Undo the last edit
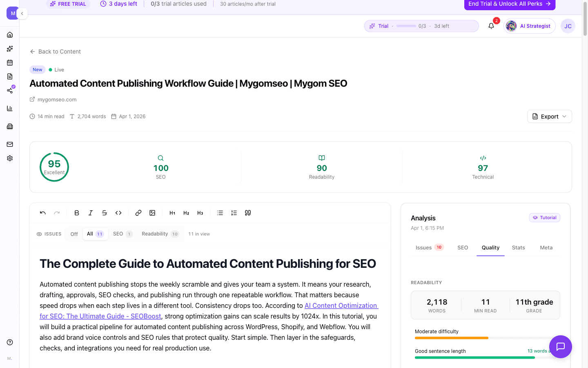The height and width of the screenshot is (368, 588). tap(42, 213)
